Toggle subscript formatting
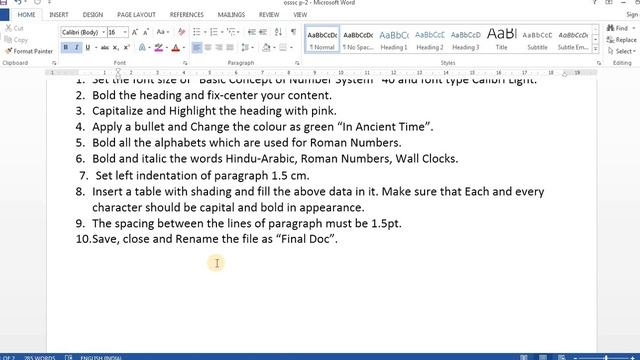 [x=116, y=48]
